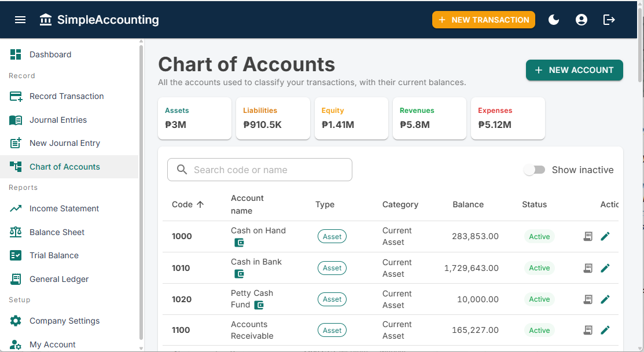The width and height of the screenshot is (644, 352).
Task: Click wallet icon beside Petty Cash Fund
Action: pyautogui.click(x=259, y=305)
